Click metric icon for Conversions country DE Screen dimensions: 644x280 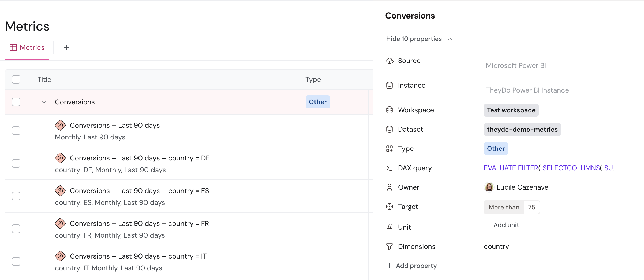[x=60, y=158]
